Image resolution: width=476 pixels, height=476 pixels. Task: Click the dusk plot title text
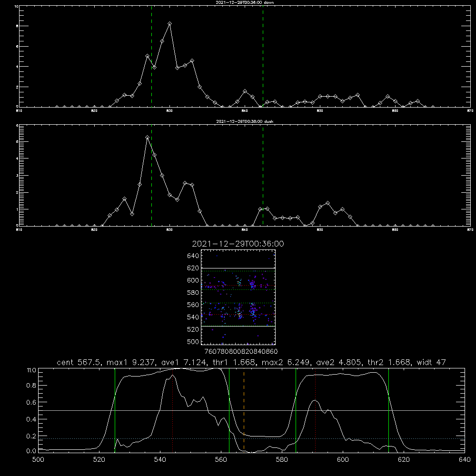pyautogui.click(x=245, y=121)
